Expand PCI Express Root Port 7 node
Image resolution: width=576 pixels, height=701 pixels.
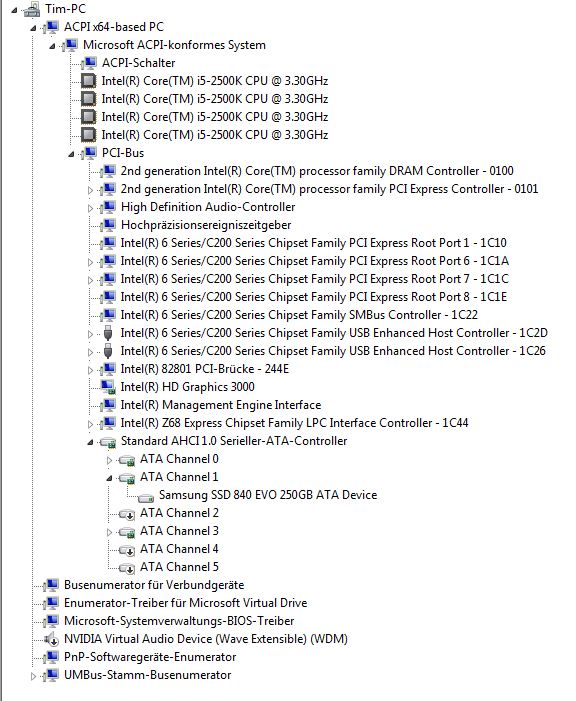pyautogui.click(x=90, y=280)
